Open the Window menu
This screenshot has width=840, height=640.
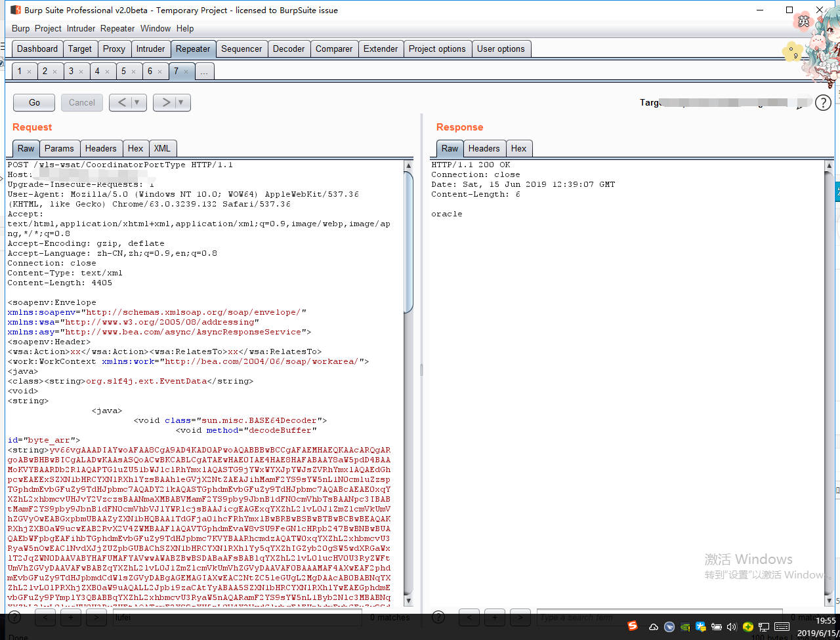(x=156, y=28)
